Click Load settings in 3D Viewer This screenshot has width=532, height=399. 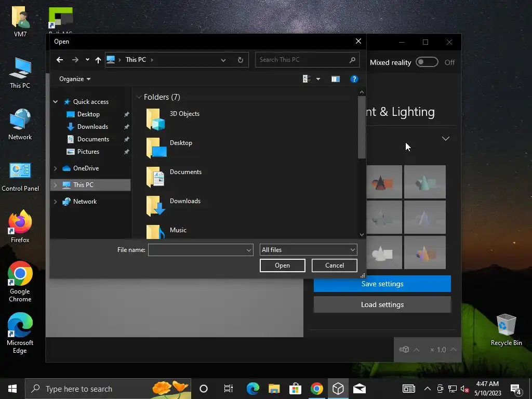(382, 304)
